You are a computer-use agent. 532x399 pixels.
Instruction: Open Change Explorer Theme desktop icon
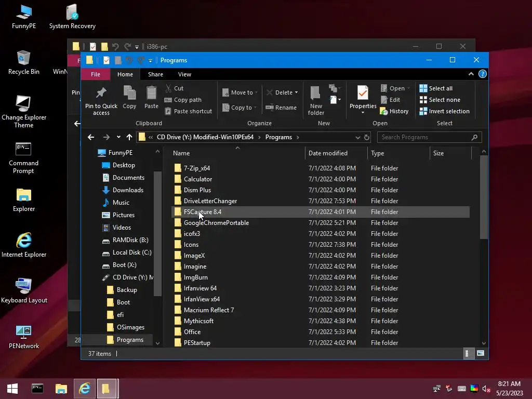tap(24, 111)
